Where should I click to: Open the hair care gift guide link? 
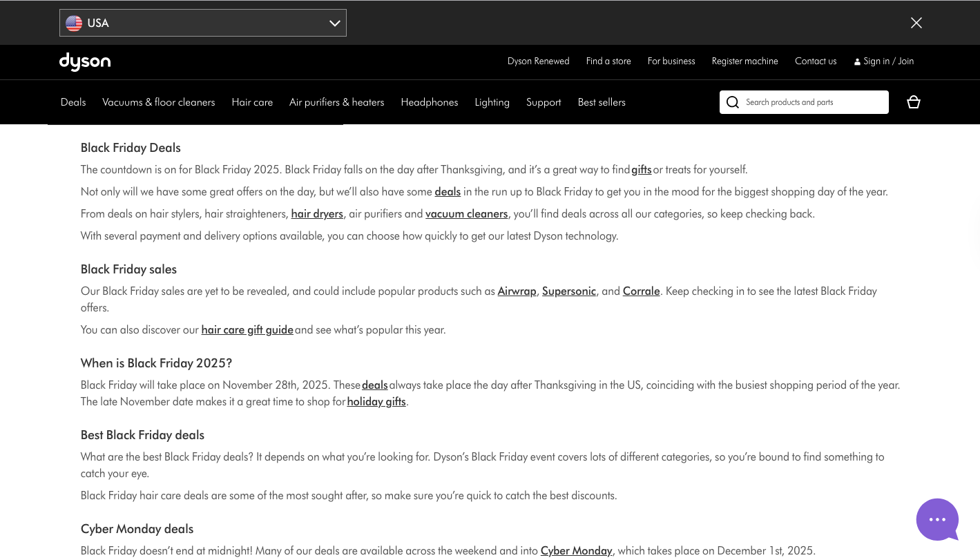(247, 330)
